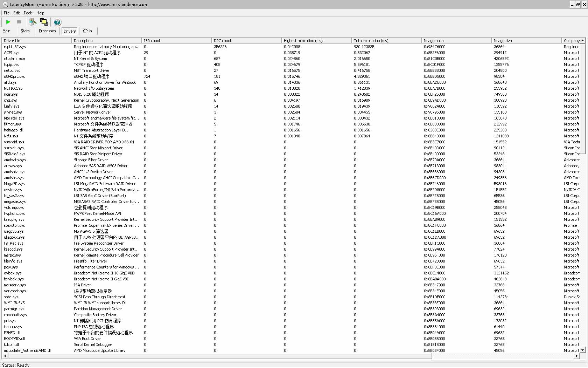Select the halmacpi.dll row
Image resolution: width=588 pixels, height=368 pixels.
[291, 130]
